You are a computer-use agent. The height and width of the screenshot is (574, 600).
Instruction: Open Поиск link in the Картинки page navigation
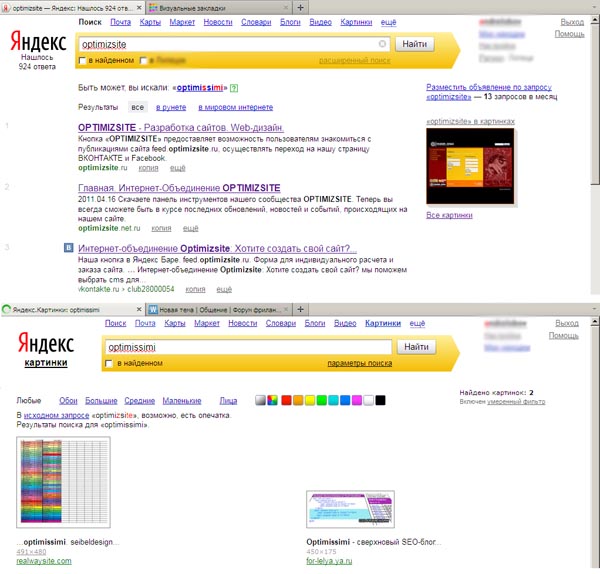tap(116, 323)
